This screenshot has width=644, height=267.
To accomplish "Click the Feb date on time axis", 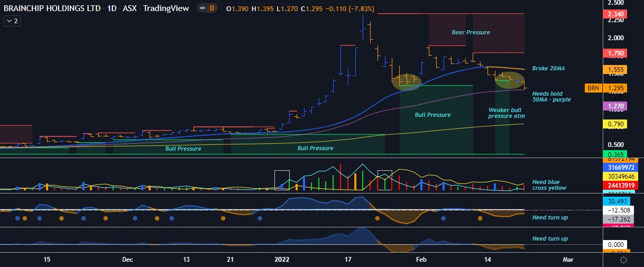I will coord(421,260).
